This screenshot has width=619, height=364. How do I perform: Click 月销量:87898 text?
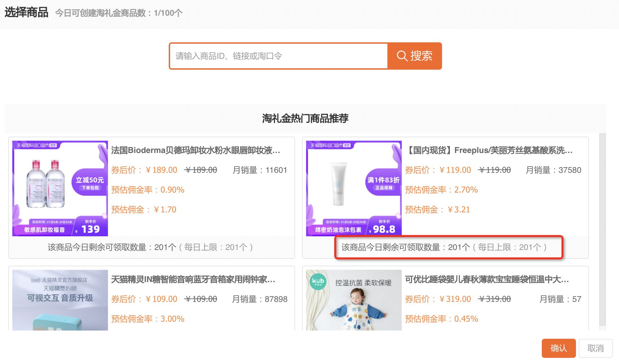point(260,299)
